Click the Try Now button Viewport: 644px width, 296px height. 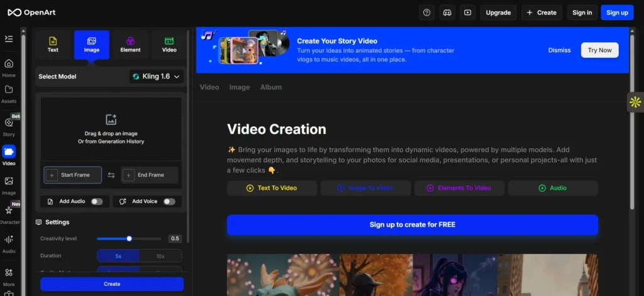coord(599,50)
